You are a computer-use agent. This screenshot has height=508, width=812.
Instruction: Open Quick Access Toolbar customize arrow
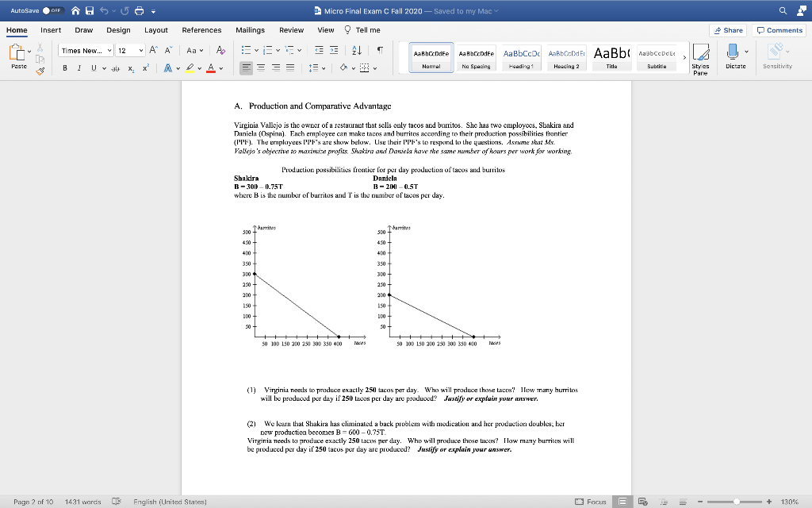(x=153, y=11)
